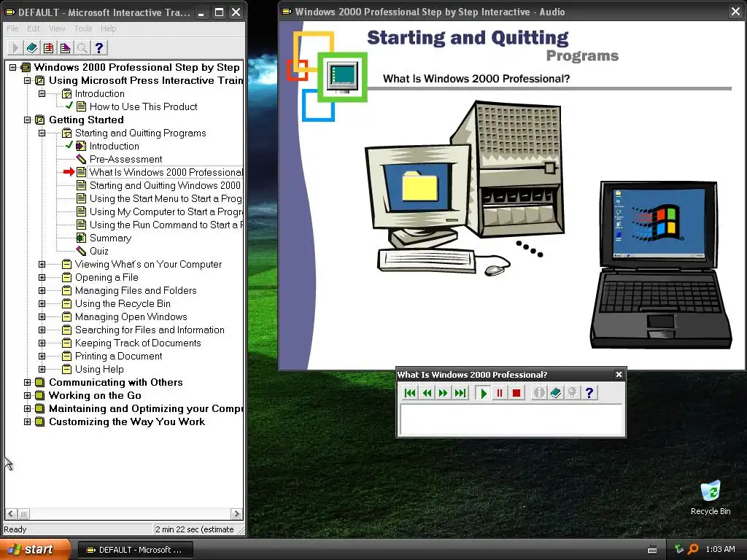Select Starting and Quitting Windows 2000 topic

tap(165, 185)
